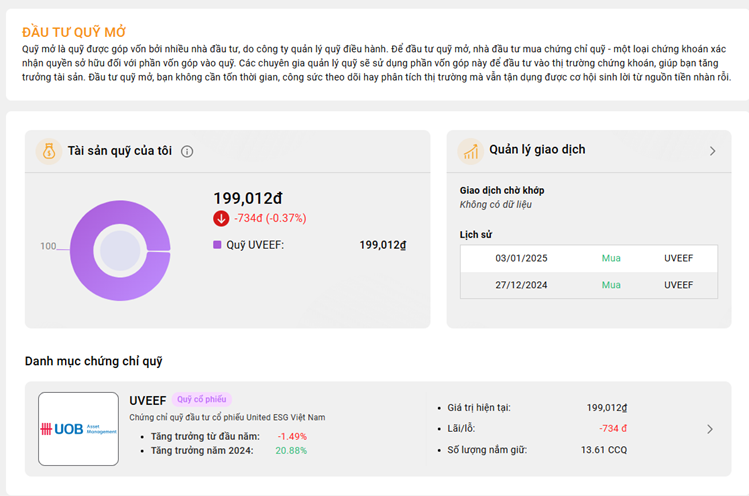Click the fund description Chứng chỉ quỹ đầu tư text

(227, 417)
